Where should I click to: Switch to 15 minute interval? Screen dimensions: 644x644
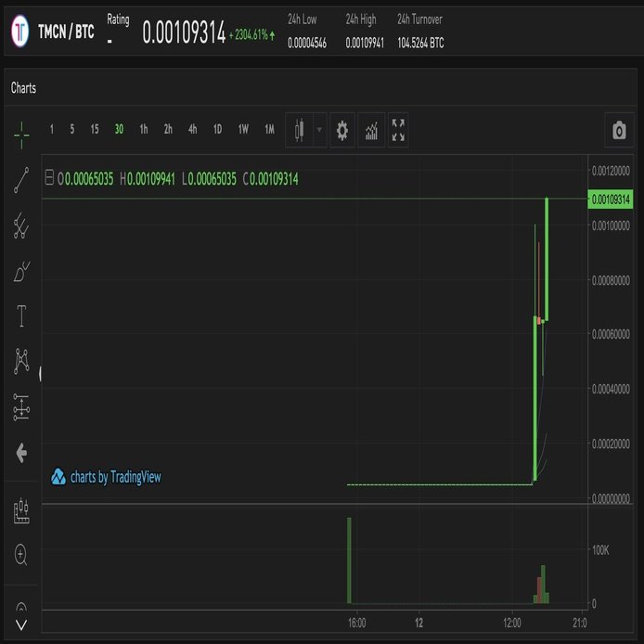pos(95,129)
